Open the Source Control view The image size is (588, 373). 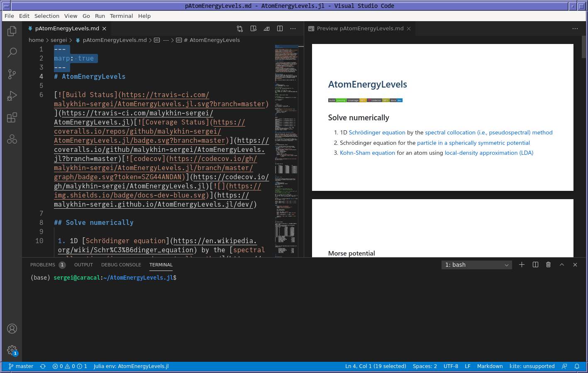12,74
